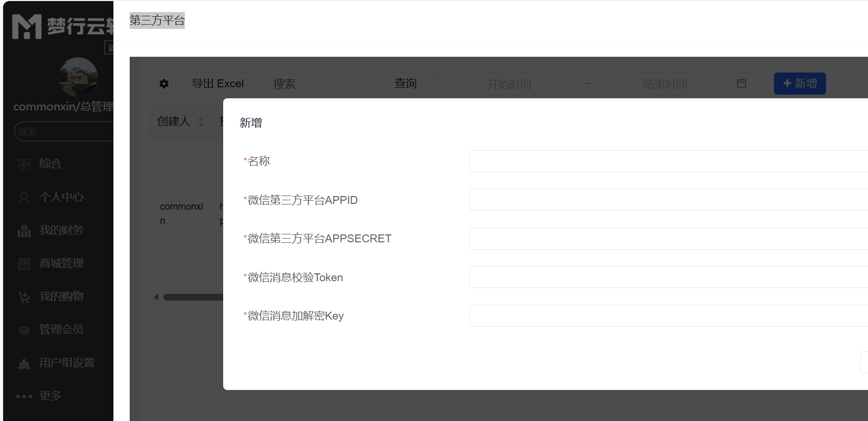
Task: Open the calendar icon in date range
Action: pos(741,84)
